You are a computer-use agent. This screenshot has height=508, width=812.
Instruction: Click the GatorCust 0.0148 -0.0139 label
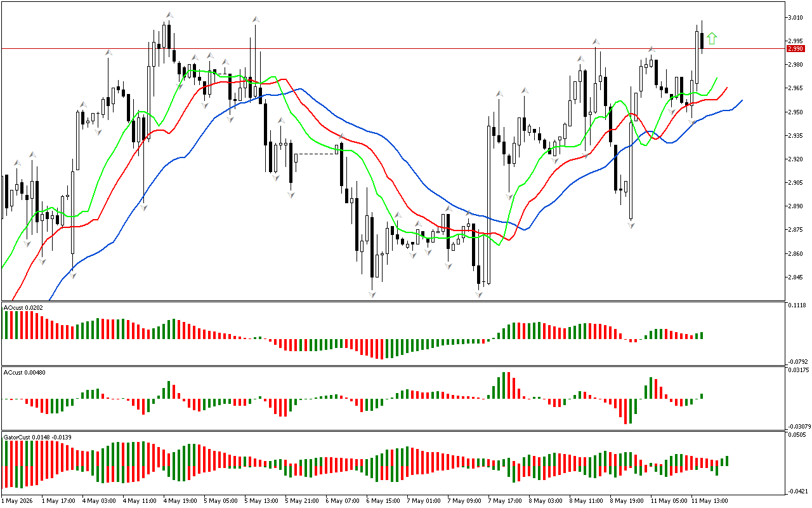[37, 437]
